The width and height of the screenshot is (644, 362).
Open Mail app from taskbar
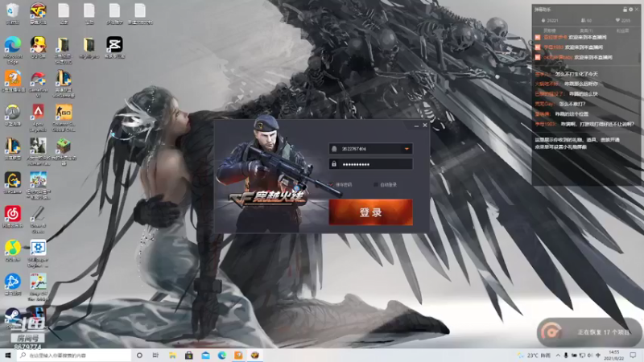coord(205,355)
